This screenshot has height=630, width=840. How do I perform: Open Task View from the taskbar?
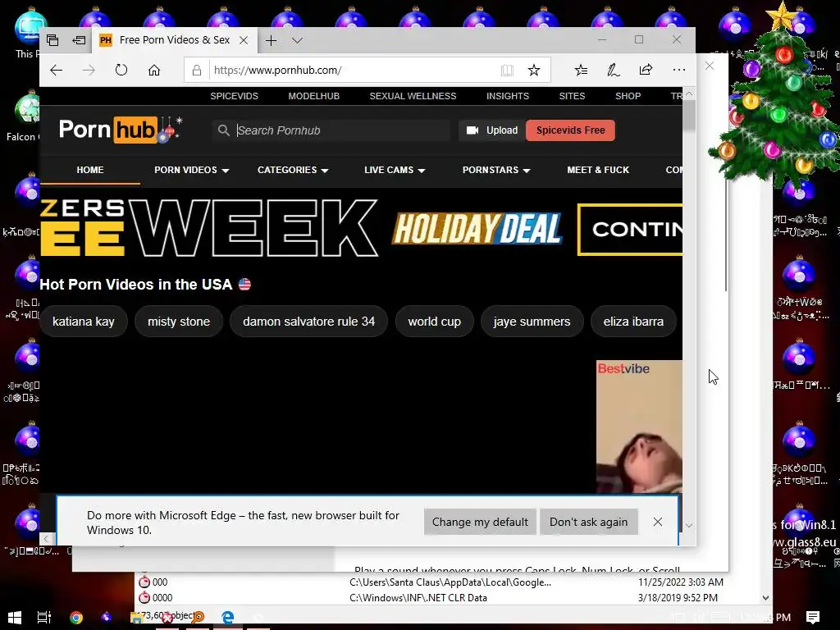[x=44, y=618]
